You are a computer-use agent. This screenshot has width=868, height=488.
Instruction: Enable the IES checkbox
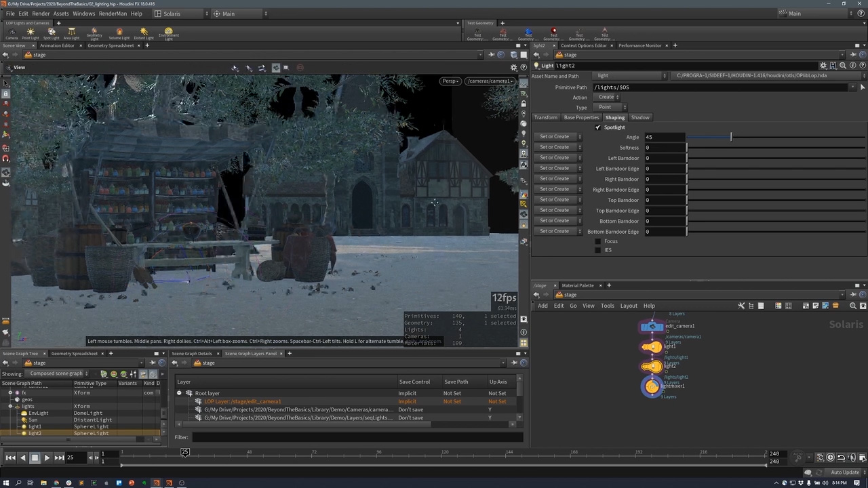[597, 250]
